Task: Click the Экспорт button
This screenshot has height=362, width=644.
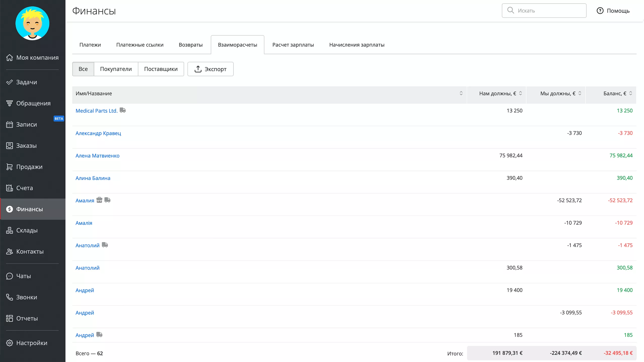Action: pos(210,69)
